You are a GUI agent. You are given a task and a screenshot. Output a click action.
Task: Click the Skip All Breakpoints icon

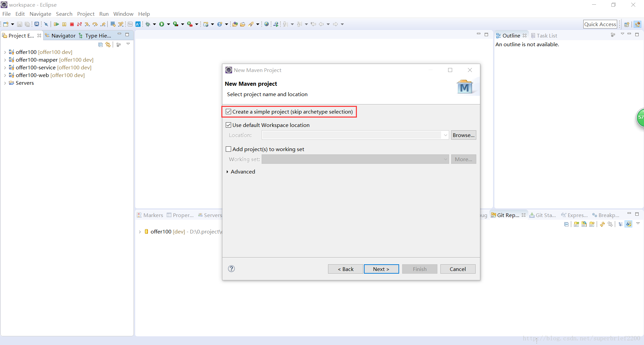tap(46, 24)
